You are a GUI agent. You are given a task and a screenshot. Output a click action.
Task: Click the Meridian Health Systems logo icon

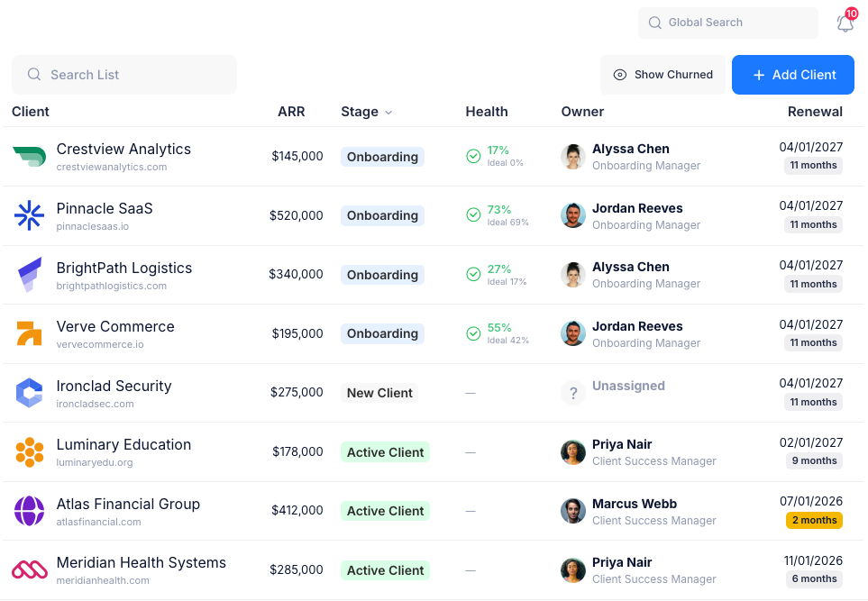point(29,569)
